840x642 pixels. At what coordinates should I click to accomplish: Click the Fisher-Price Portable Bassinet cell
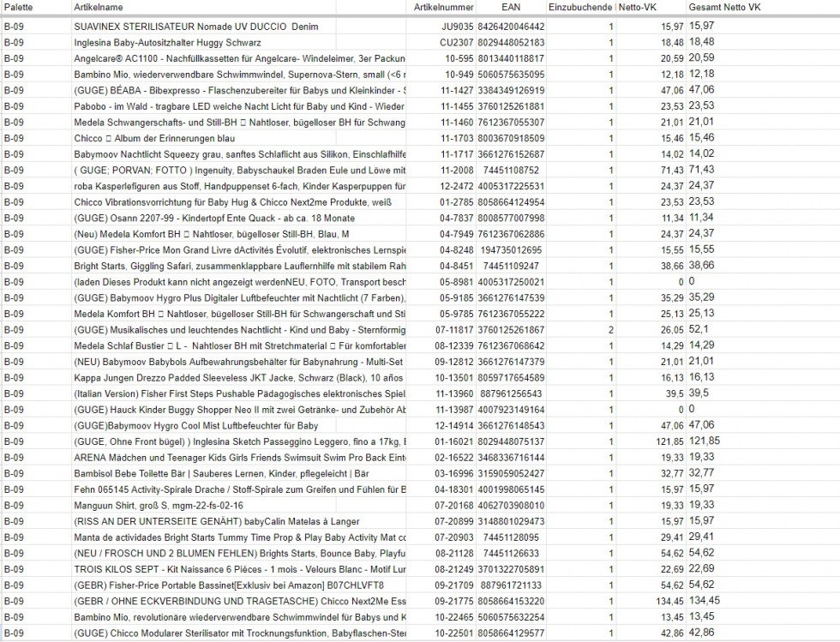229,585
